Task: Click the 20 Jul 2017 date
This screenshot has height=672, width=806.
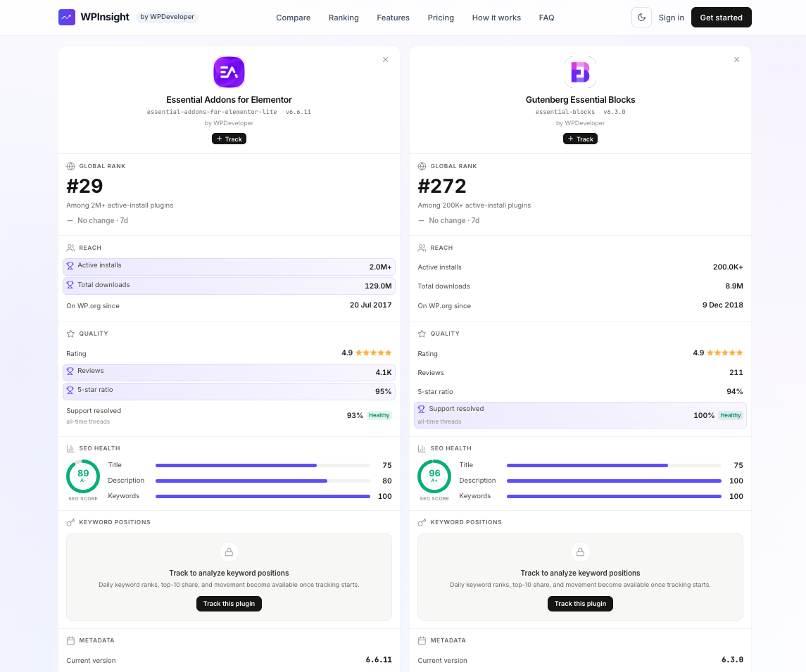Action: point(370,305)
